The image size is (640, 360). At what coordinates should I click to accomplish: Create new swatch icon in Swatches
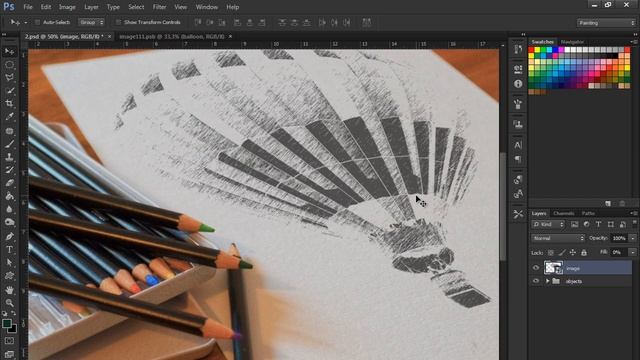[x=608, y=203]
